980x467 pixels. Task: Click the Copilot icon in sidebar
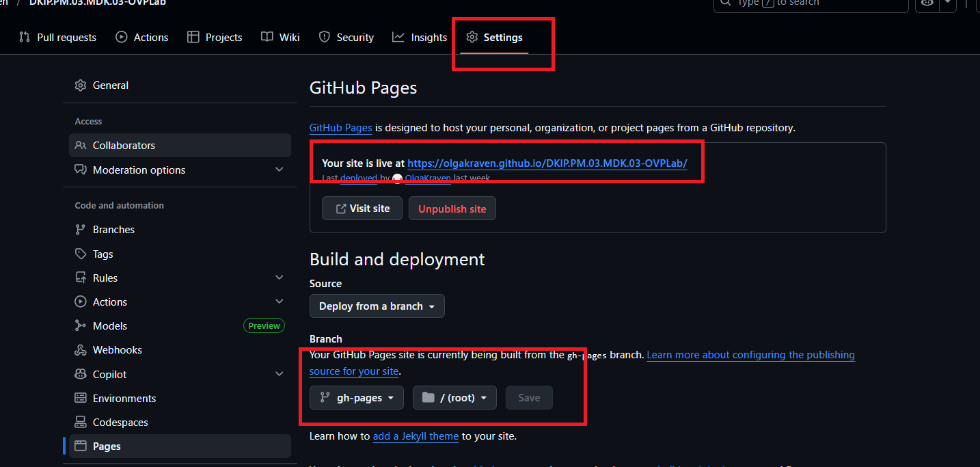[x=81, y=375]
